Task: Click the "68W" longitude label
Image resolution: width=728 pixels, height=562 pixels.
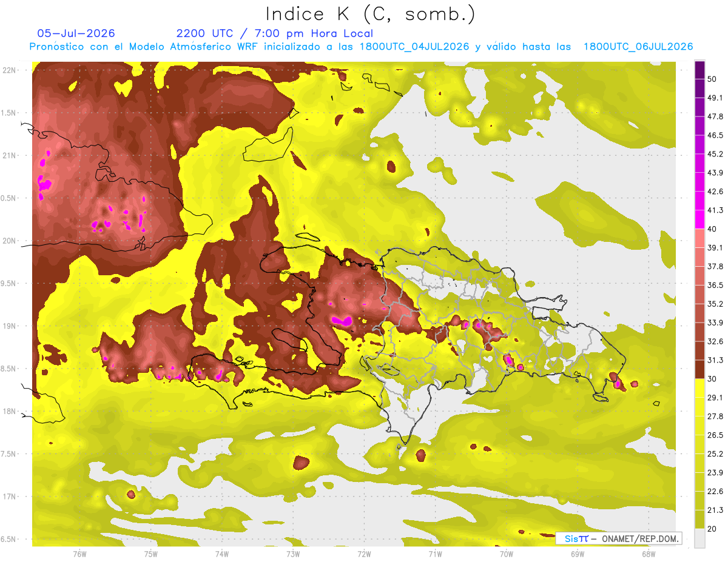Action: 648,554
